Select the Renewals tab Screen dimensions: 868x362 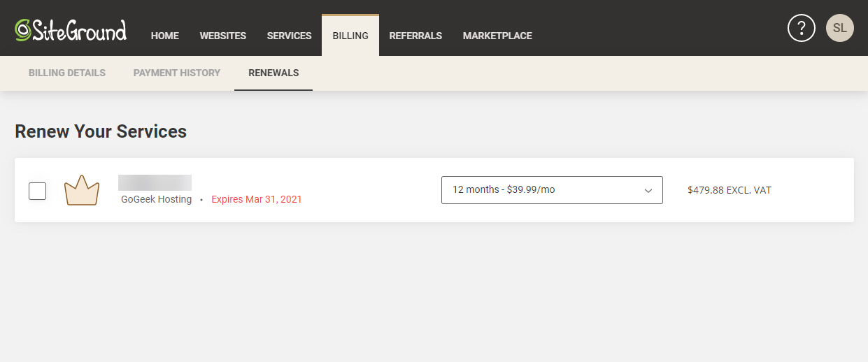(273, 73)
